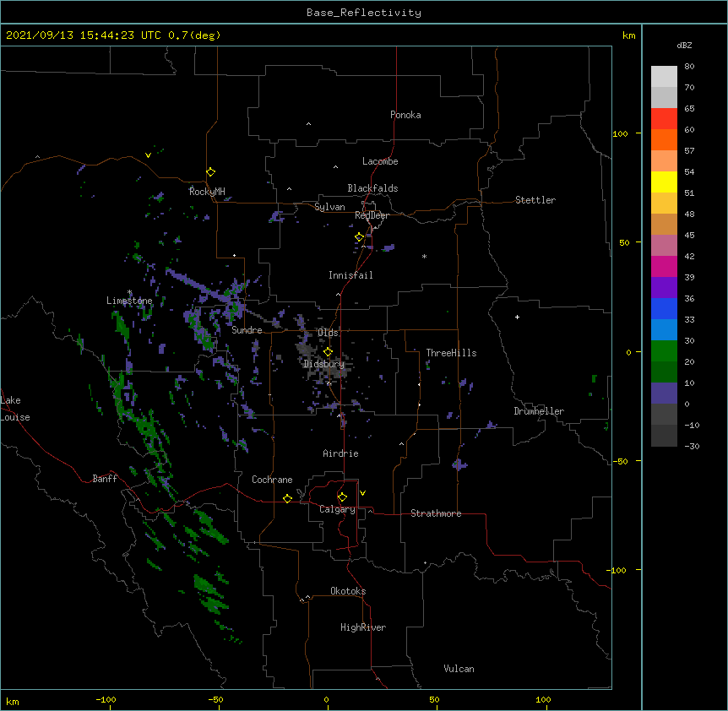The height and width of the screenshot is (711, 728).
Task: Click the yellow diamond marker near RockyMH
Action: (210, 172)
